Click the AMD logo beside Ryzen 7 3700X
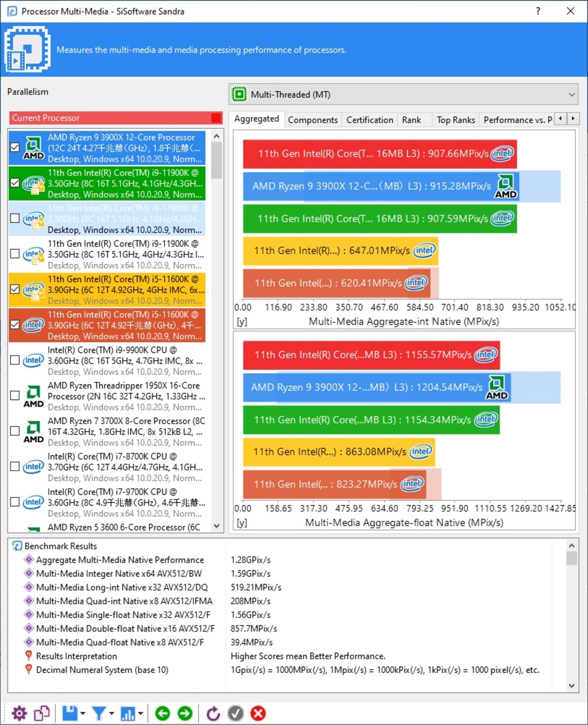Viewport: 588px width, 725px height. (x=33, y=432)
